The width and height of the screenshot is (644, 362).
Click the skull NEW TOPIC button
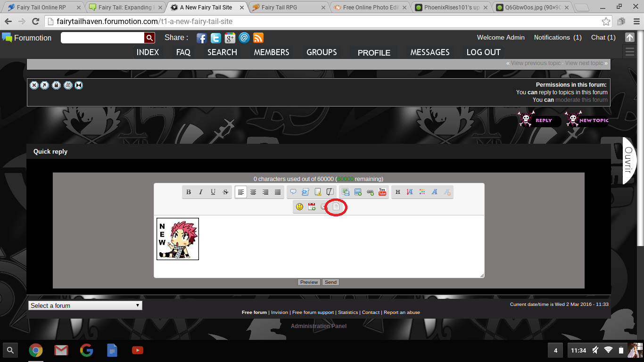pyautogui.click(x=586, y=120)
